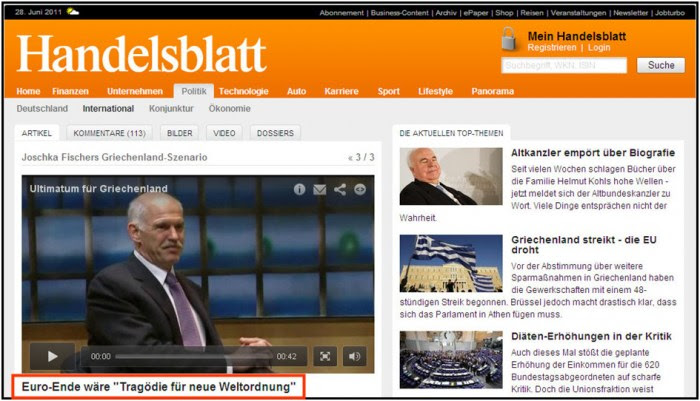Image resolution: width=700 pixels, height=401 pixels.
Task: Share the video via share icon
Action: (x=340, y=189)
